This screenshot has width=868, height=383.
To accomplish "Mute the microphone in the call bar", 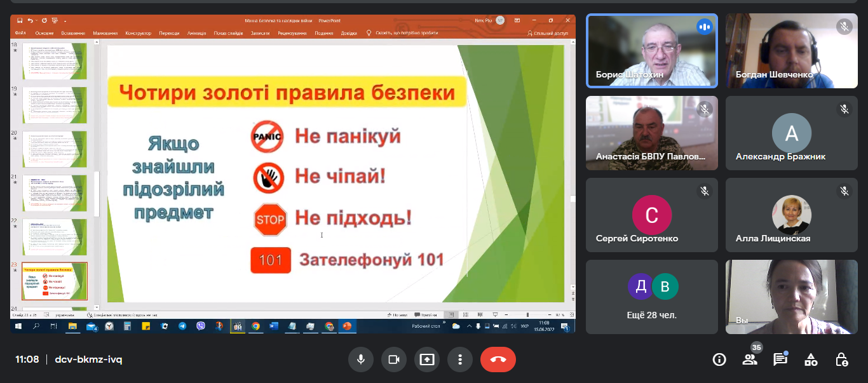I will (x=360, y=359).
